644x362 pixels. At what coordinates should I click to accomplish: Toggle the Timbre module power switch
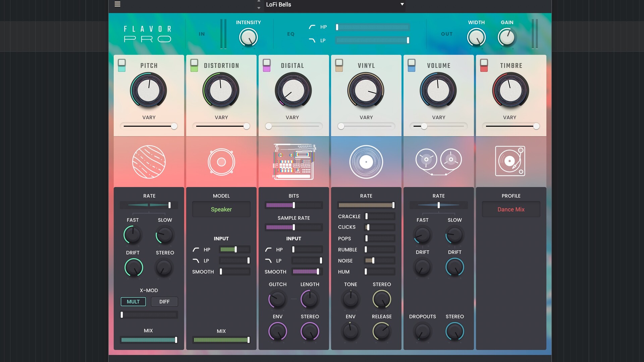(484, 65)
